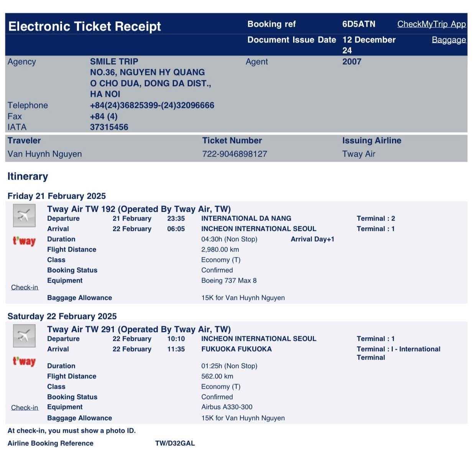The image size is (476, 457).
Task: Click traveler name Van Huynh Nguyen
Action: [44, 154]
